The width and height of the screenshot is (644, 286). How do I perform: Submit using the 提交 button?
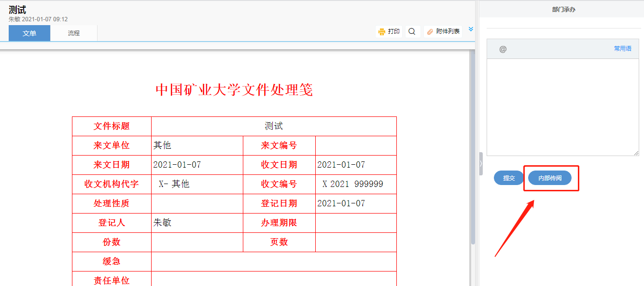(509, 178)
